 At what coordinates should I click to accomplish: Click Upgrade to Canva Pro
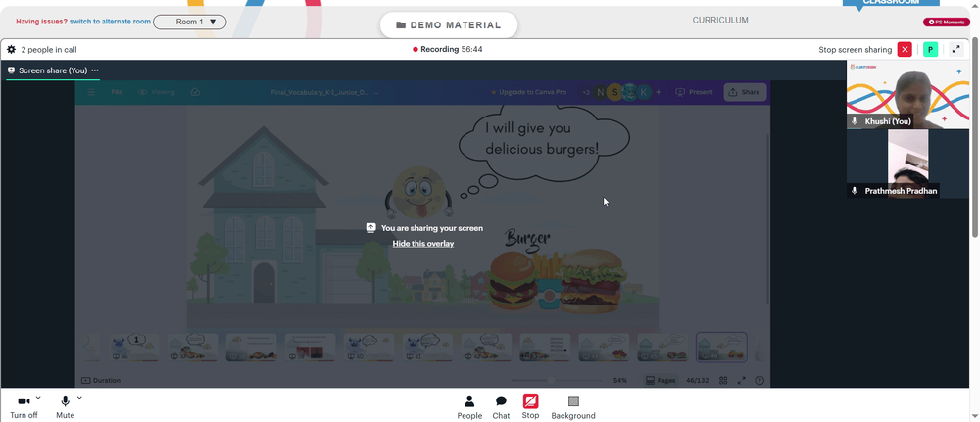click(x=528, y=92)
